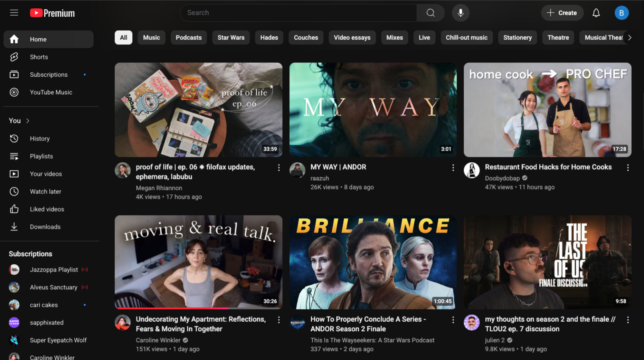
Task: Open the hamburger guide menu
Action: pyautogui.click(x=14, y=13)
